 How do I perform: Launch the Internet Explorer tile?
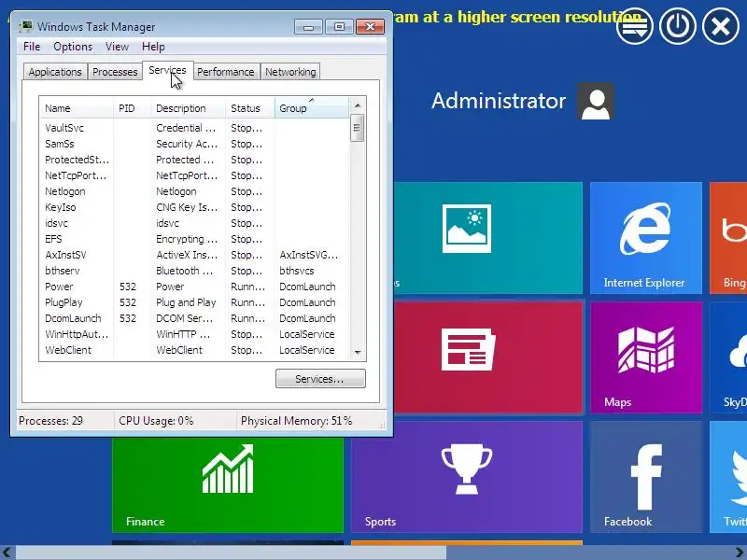tap(646, 238)
